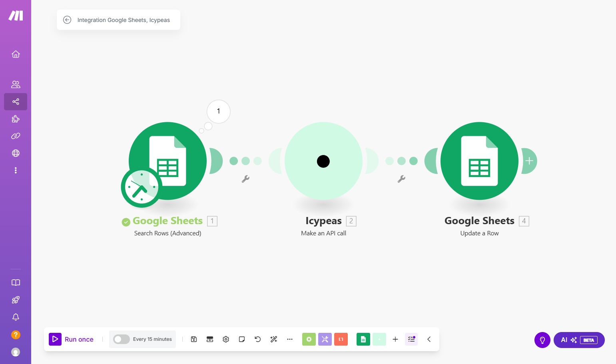The image size is (616, 364).
Task: Click the Run once button
Action: click(71, 339)
